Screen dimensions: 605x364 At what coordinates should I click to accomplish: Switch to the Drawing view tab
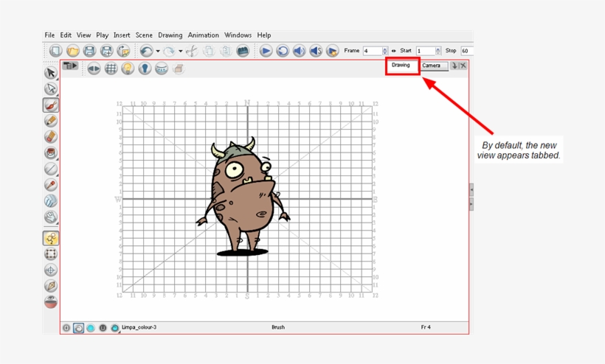(401, 65)
